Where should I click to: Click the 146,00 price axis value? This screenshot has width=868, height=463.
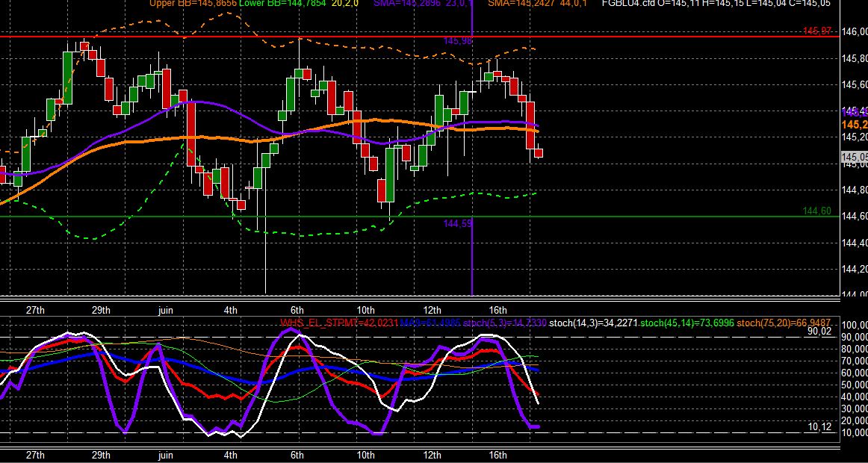pyautogui.click(x=854, y=32)
